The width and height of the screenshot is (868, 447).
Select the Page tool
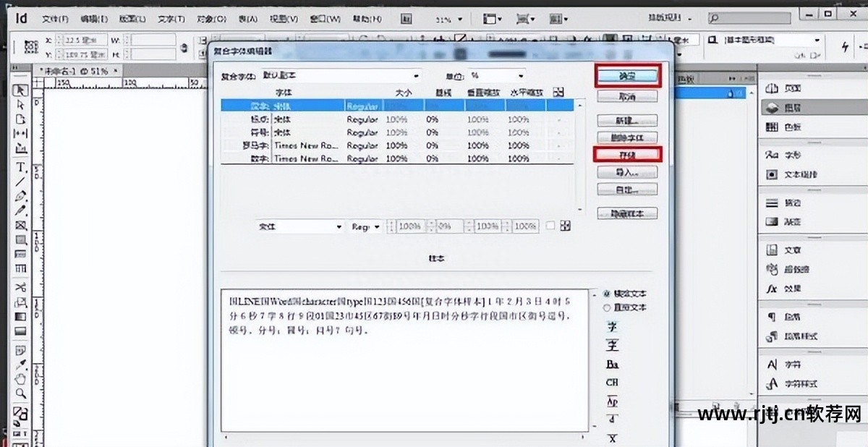(x=21, y=119)
